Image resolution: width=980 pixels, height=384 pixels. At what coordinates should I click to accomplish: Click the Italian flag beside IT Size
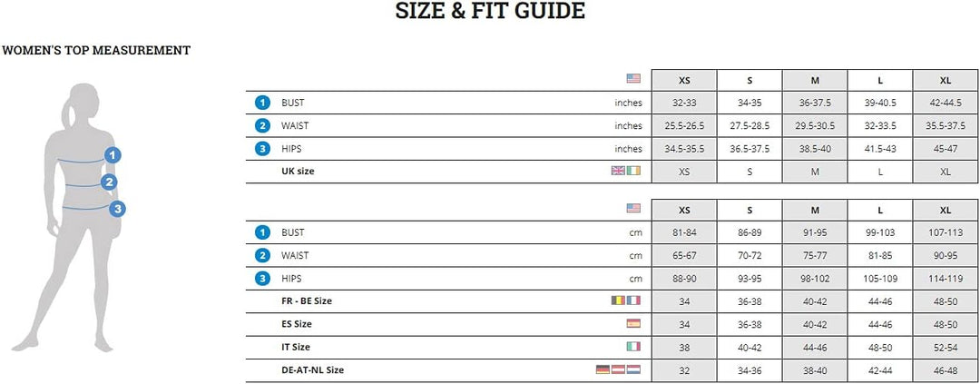coord(632,346)
